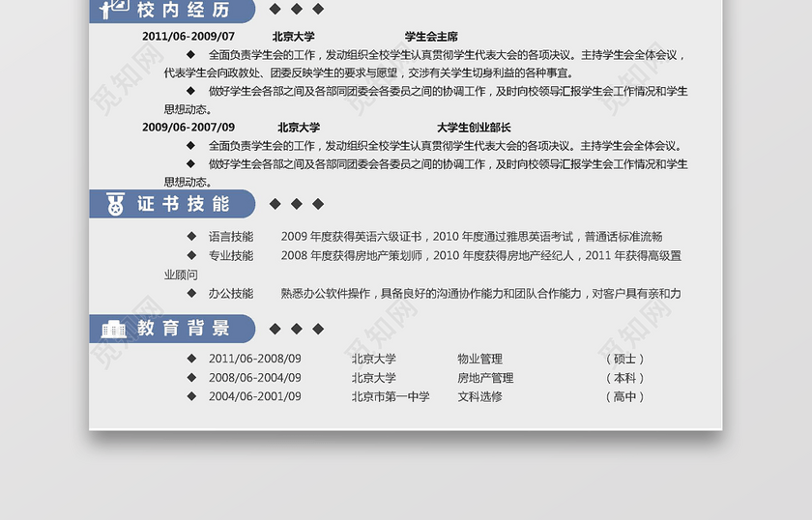
Task: Click 北京大学 in the 房地产管理 row
Action: tap(374, 378)
